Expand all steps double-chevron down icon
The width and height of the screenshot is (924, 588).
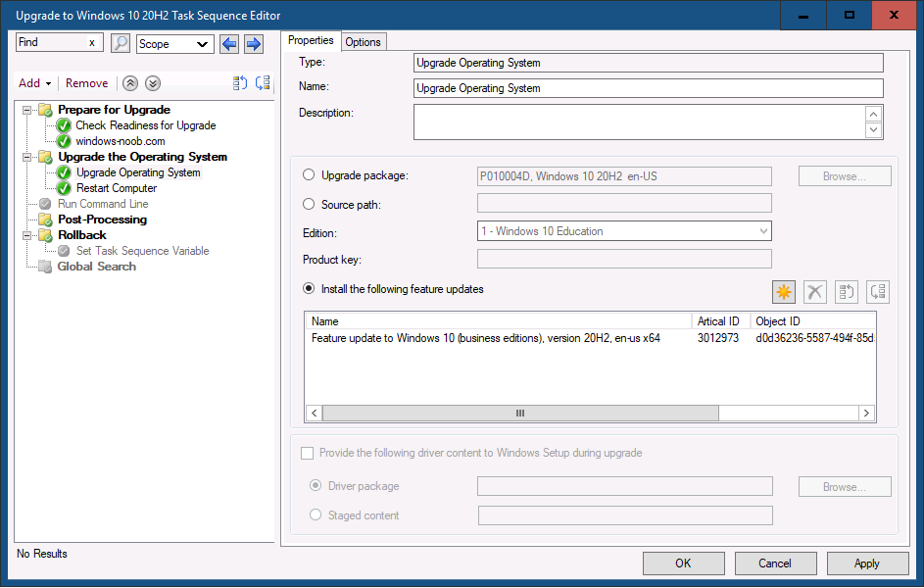[x=153, y=83]
